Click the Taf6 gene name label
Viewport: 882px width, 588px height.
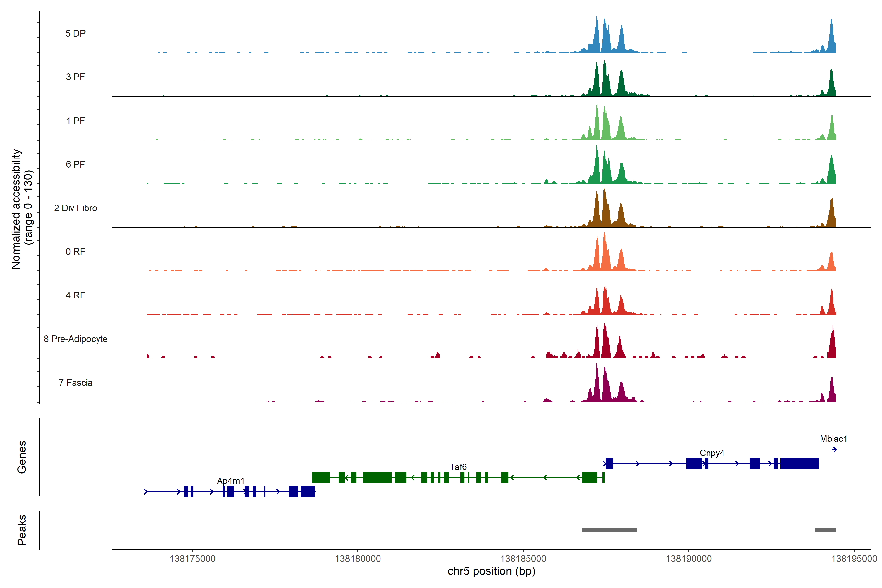tap(458, 467)
